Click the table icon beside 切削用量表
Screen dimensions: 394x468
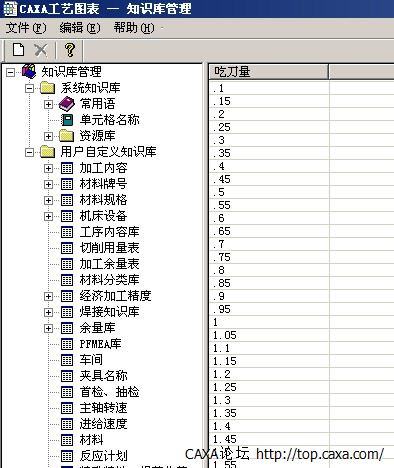[x=67, y=248]
